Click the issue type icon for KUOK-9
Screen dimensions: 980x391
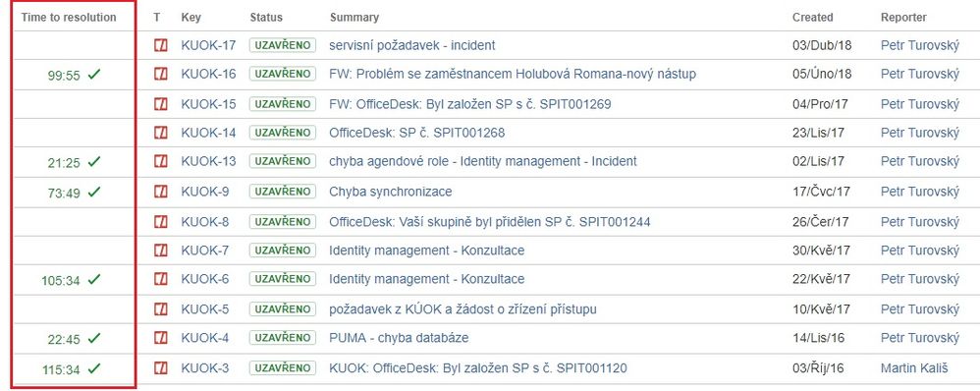point(161,192)
